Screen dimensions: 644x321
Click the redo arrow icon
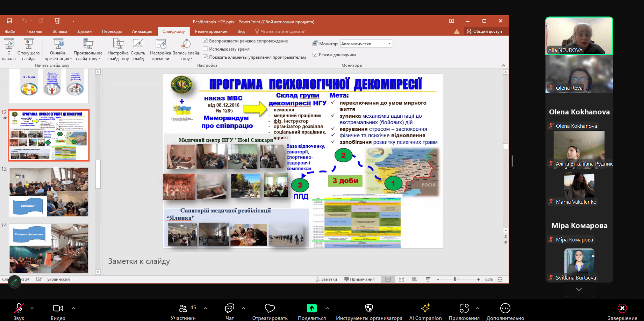(x=41, y=21)
